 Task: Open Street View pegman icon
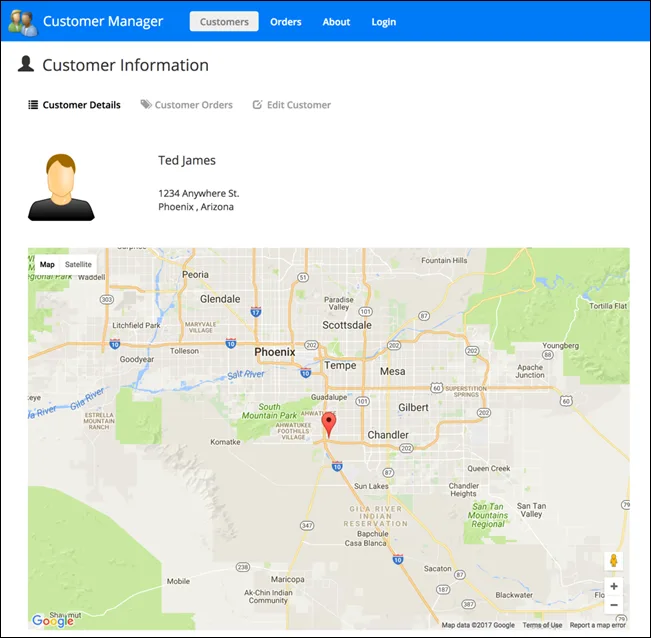coord(614,561)
